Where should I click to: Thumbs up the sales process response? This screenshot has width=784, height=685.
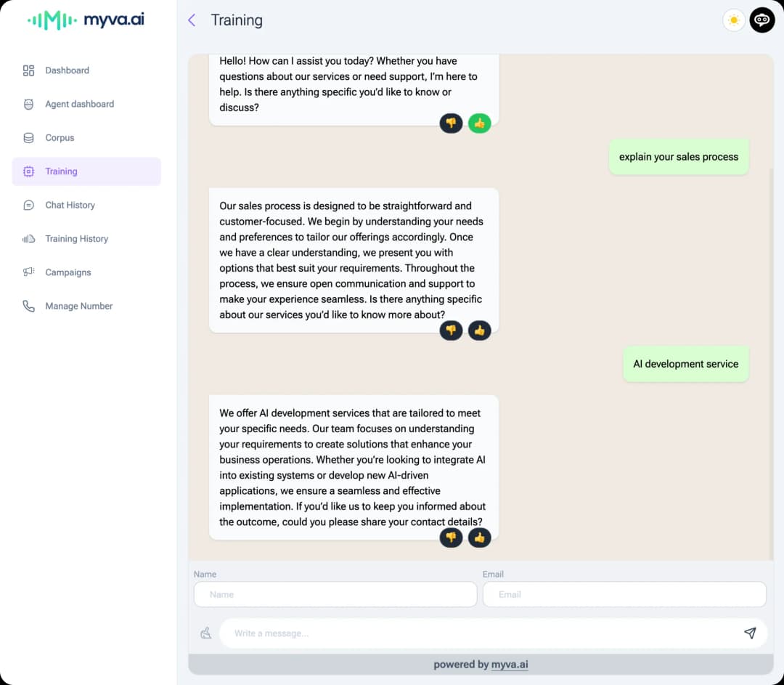[479, 331]
